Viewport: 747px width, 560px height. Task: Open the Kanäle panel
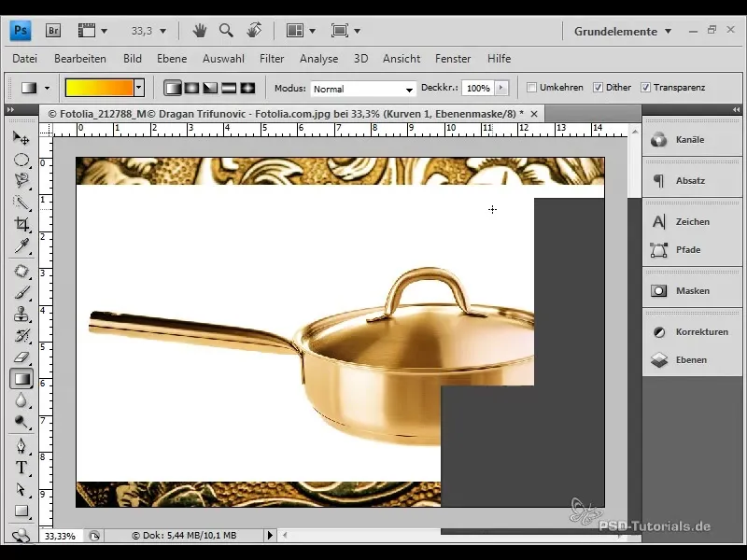pyautogui.click(x=692, y=140)
